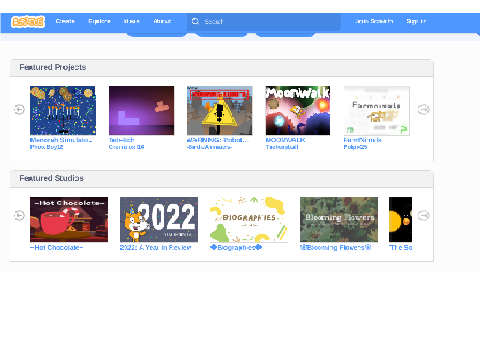
Task: Click the Featured Studios section heading
Action: point(51,178)
